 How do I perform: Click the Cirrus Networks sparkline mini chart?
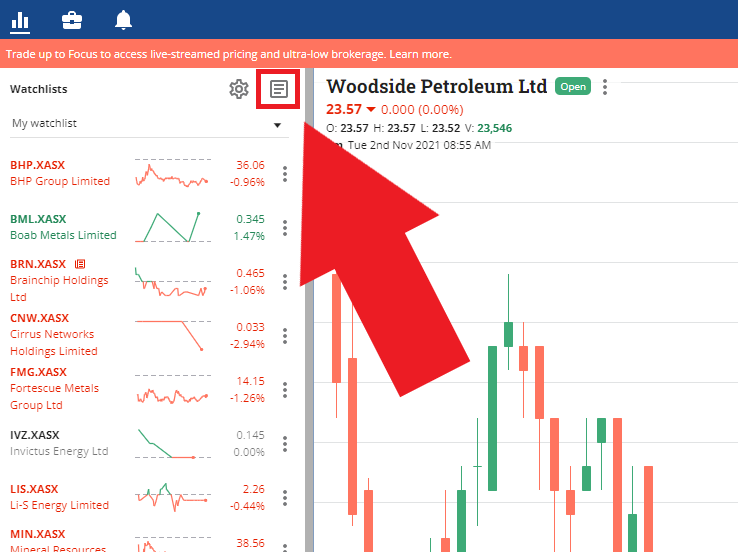173,336
